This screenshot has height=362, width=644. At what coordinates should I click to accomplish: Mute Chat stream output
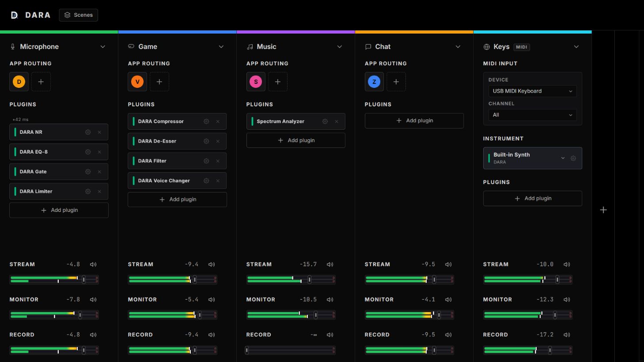tap(448, 264)
